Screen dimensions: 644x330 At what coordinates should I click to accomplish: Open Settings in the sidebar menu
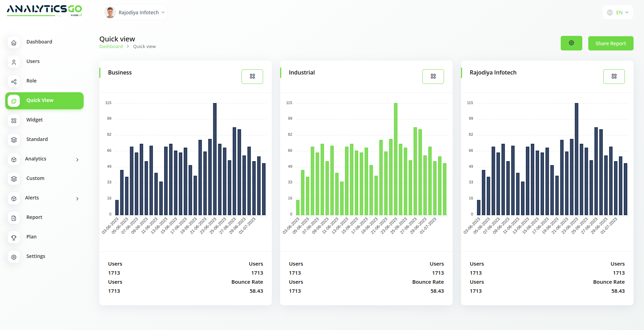(x=36, y=256)
